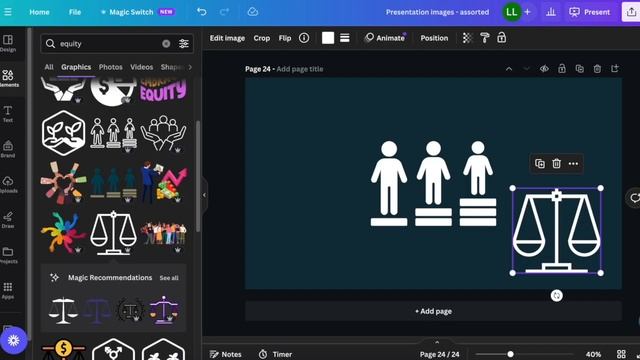Open the image info icon
The width and height of the screenshot is (640, 360).
304,38
